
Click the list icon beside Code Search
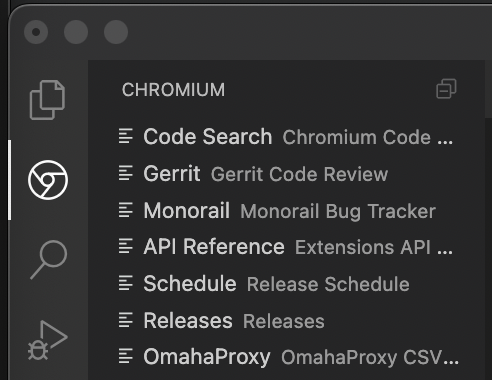(126, 136)
